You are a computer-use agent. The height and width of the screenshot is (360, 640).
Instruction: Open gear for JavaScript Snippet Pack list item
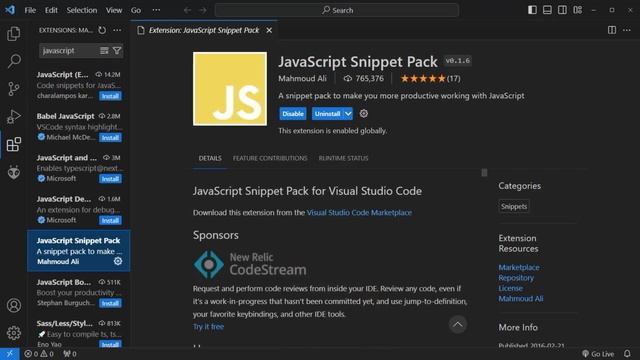pos(118,261)
